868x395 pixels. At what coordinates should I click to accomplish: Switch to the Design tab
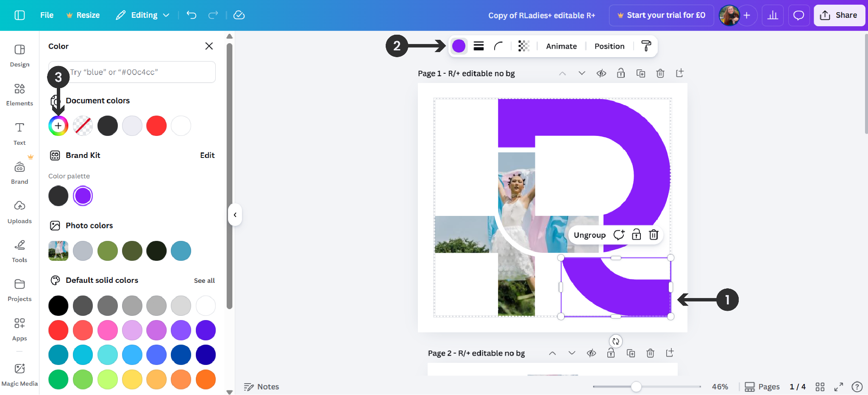(19, 55)
